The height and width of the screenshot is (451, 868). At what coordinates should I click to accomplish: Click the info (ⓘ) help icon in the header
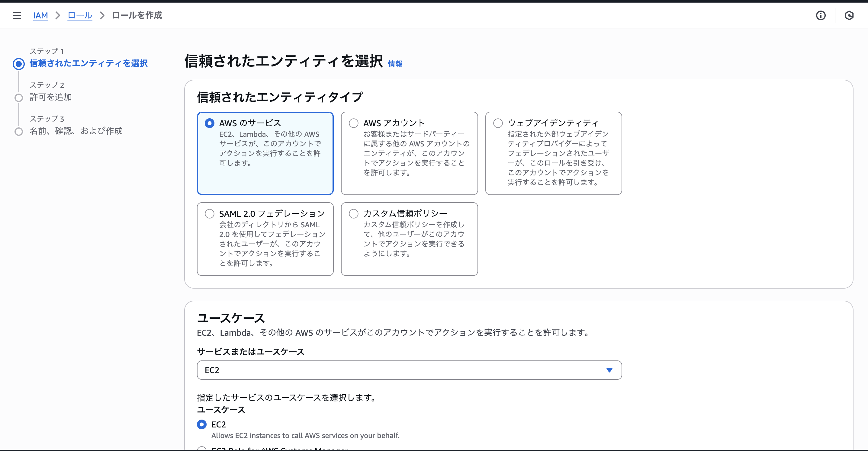coord(821,15)
